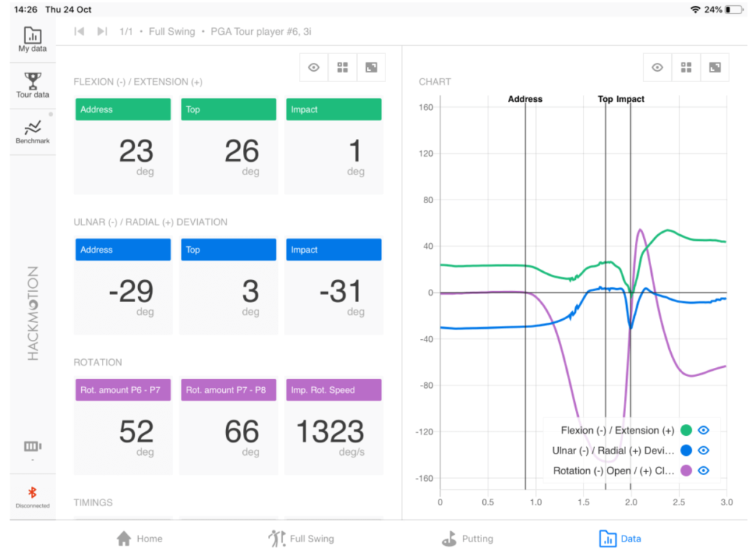Open Tour data trophy icon

pyautogui.click(x=32, y=85)
